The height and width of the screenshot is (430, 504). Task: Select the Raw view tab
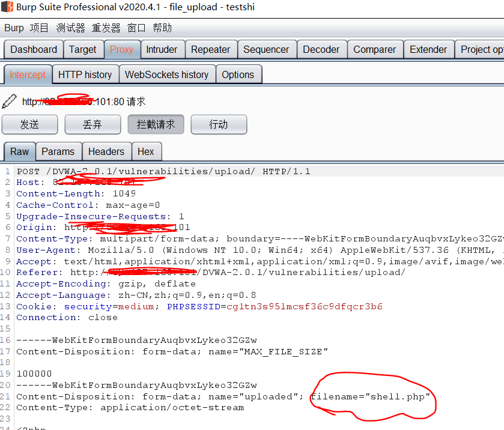[20, 151]
